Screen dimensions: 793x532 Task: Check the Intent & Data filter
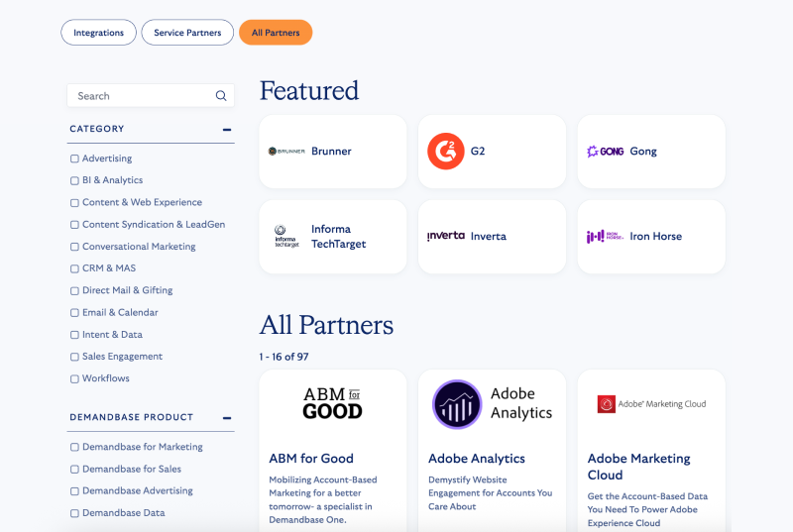coord(74,335)
